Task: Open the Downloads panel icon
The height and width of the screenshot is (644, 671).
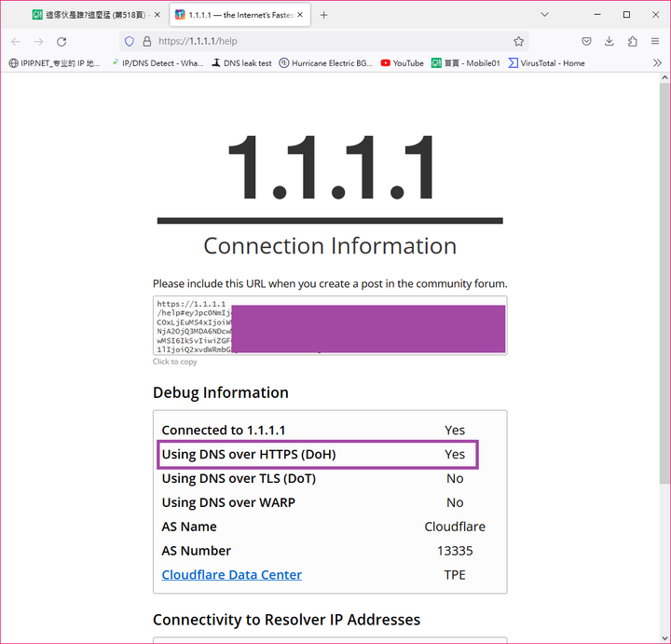Action: pyautogui.click(x=609, y=42)
